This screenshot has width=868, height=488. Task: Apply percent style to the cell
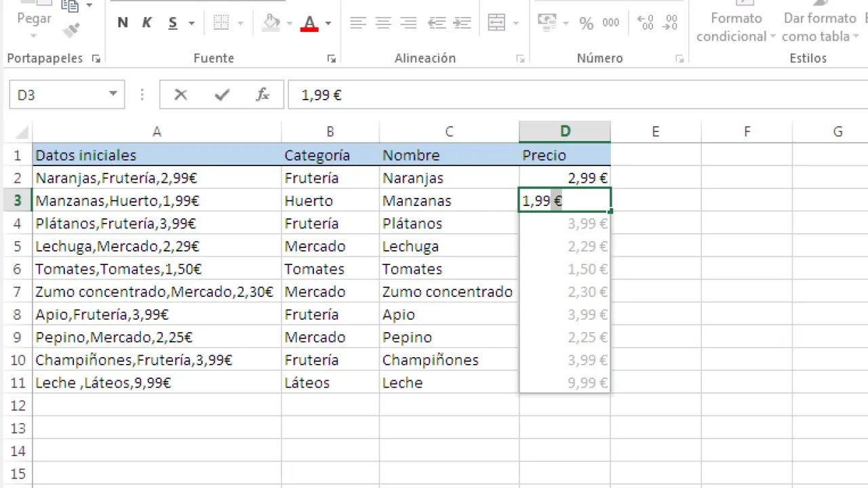(x=586, y=23)
